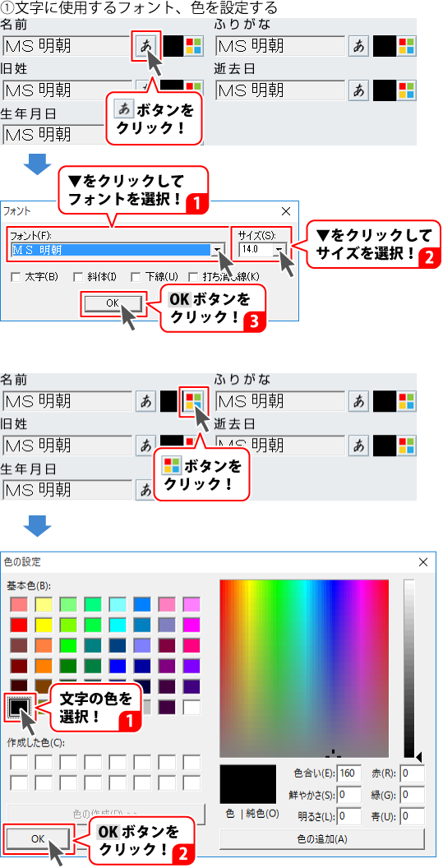Click the あ font button for 名前 in top panel
The height and width of the screenshot is (868, 443).
145,45
